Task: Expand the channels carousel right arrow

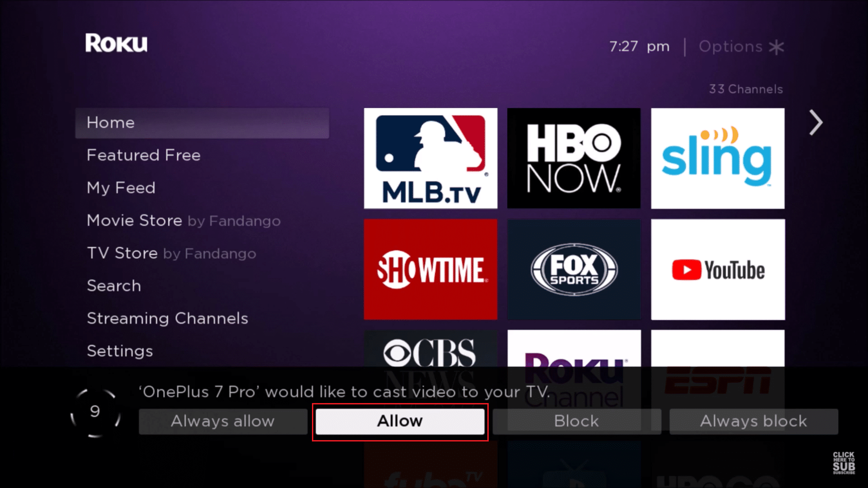Action: click(x=816, y=122)
